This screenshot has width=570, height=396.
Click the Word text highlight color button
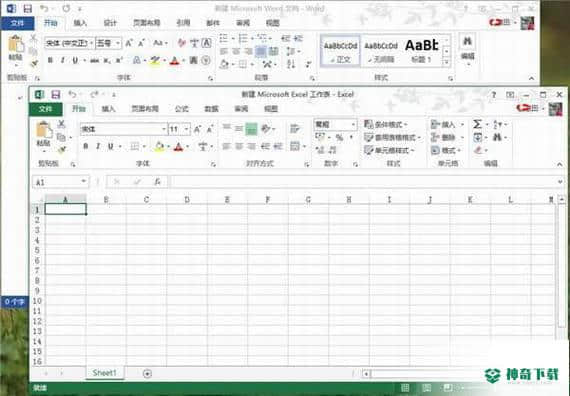pos(155,60)
